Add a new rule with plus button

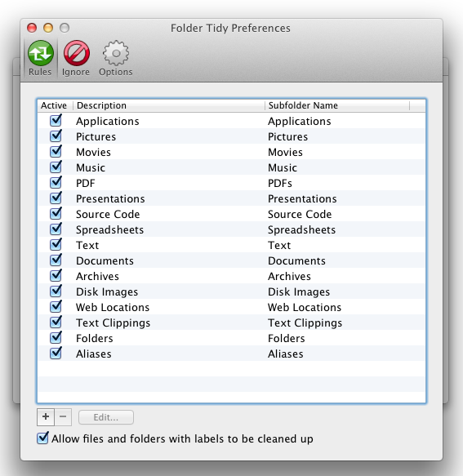pos(46,416)
